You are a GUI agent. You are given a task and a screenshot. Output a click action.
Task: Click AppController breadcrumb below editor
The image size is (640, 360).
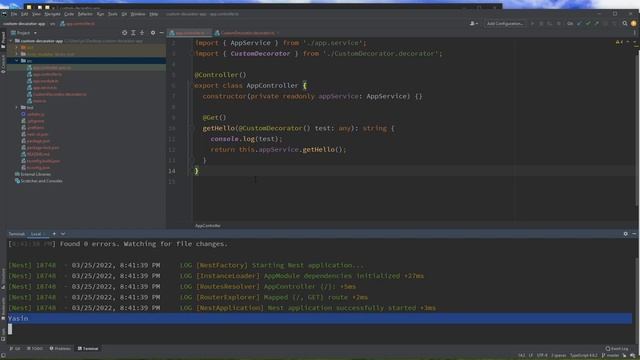tap(208, 225)
